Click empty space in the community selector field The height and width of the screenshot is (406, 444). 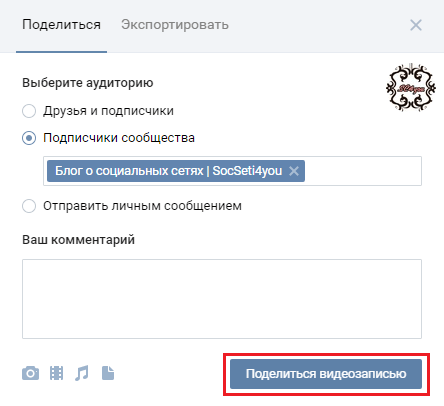click(363, 171)
